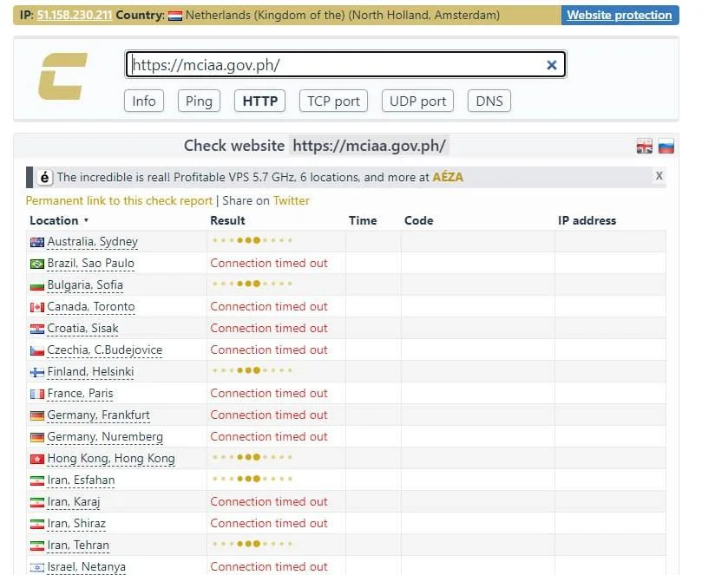728x575 pixels.
Task: Sort the table by the Location column
Action: [59, 220]
